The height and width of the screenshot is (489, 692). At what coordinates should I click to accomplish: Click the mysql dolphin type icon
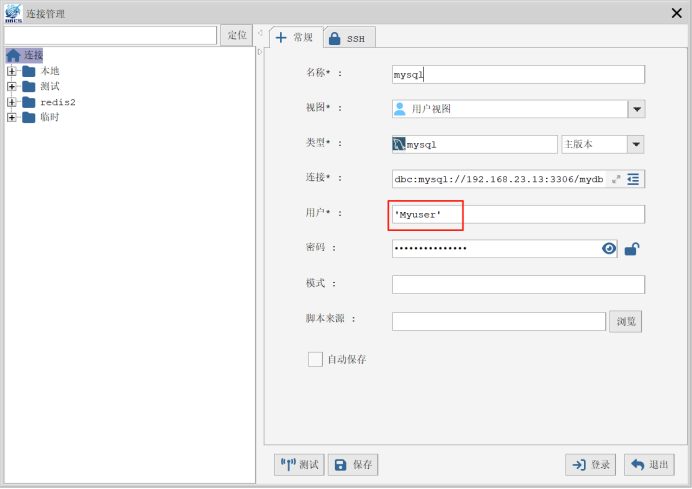click(x=399, y=144)
